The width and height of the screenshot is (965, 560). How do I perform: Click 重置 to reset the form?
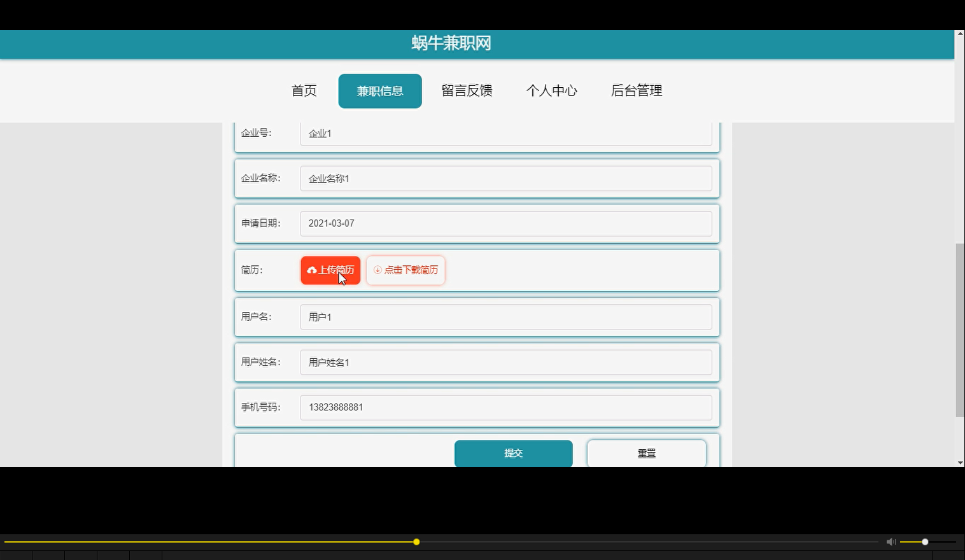(x=645, y=452)
